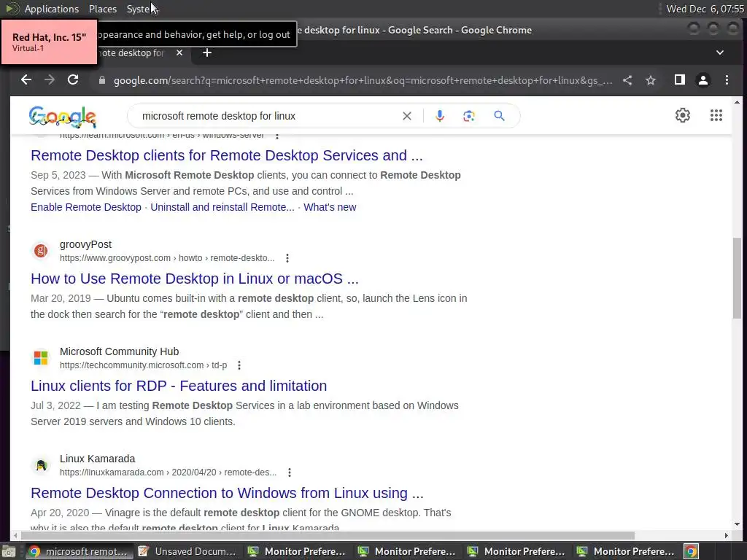The height and width of the screenshot is (560, 747).
Task: Close the current browser tab
Action: pos(179,52)
